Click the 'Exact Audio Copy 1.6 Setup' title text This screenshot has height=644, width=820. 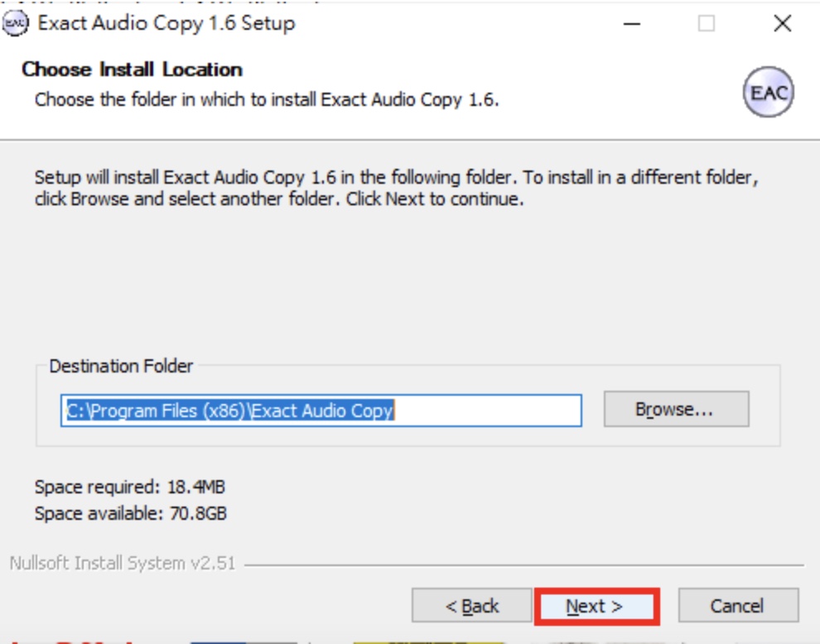tap(166, 23)
